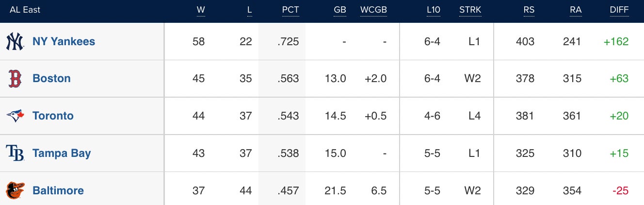The height and width of the screenshot is (205, 644).
Task: Click the Baltimore Orioles logo
Action: [15, 190]
